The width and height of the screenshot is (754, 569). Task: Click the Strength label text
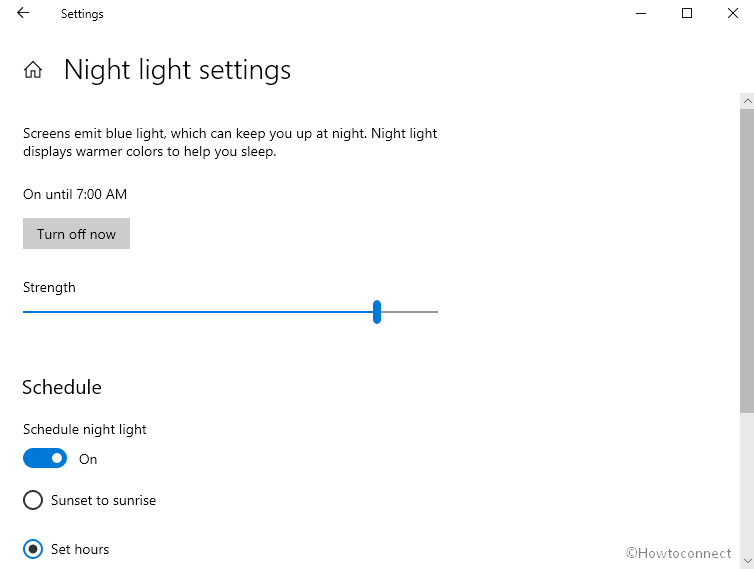49,287
